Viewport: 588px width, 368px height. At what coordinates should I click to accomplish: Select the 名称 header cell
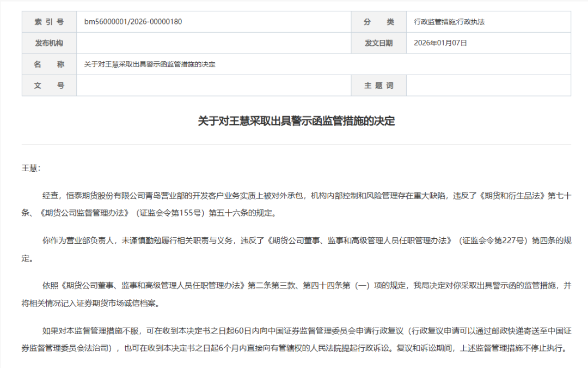tap(48, 64)
